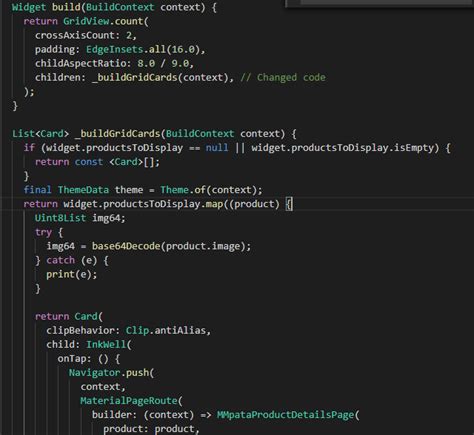The height and width of the screenshot is (435, 474).
Task: Click 'return const <Card>[];' line
Action: click(x=97, y=162)
